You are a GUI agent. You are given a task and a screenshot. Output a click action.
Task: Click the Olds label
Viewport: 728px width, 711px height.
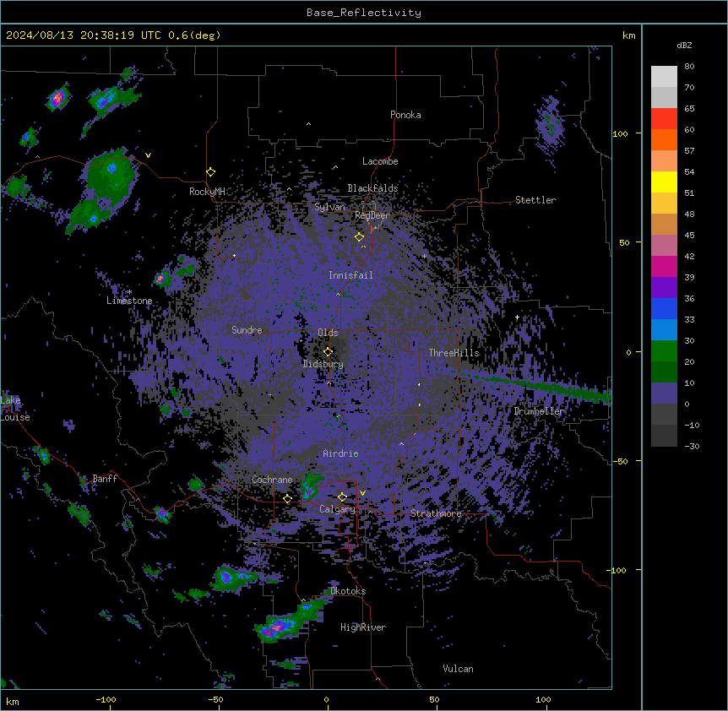[x=328, y=333]
